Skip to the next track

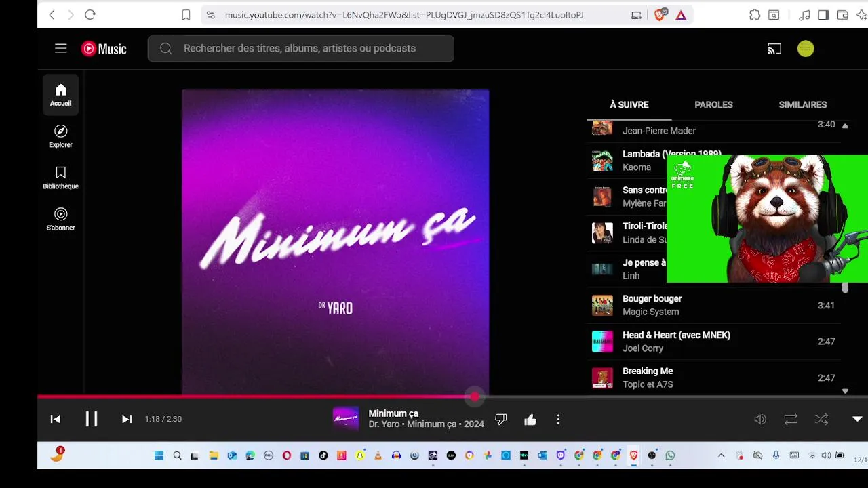[x=127, y=420]
